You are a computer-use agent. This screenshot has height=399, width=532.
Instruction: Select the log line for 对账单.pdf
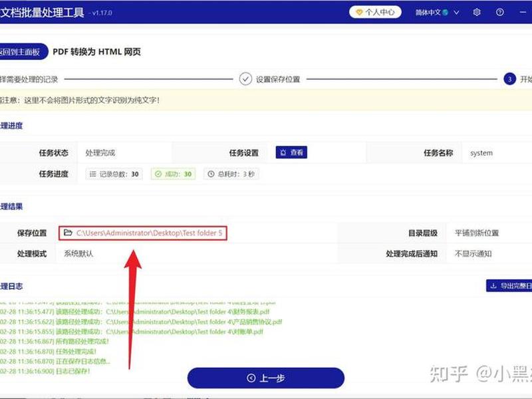132,331
